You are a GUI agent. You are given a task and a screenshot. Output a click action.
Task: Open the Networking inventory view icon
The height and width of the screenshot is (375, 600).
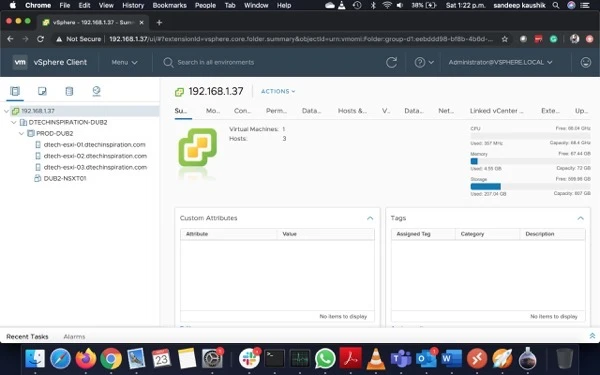click(96, 91)
